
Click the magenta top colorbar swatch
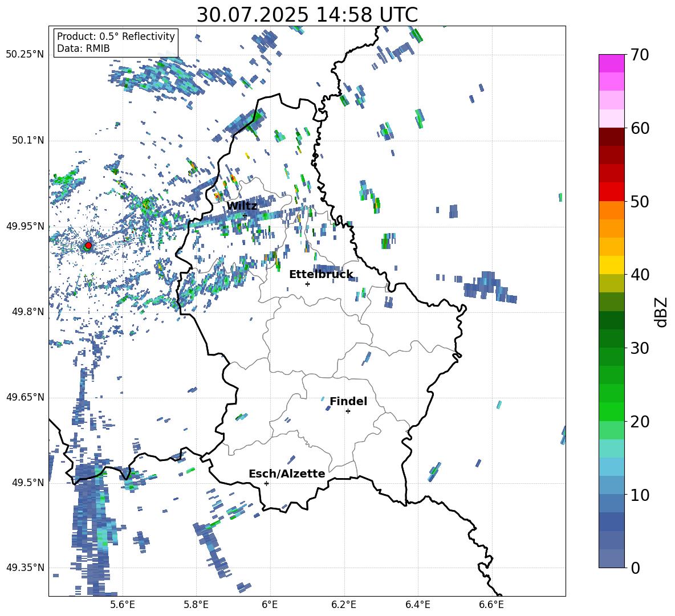pyautogui.click(x=611, y=63)
